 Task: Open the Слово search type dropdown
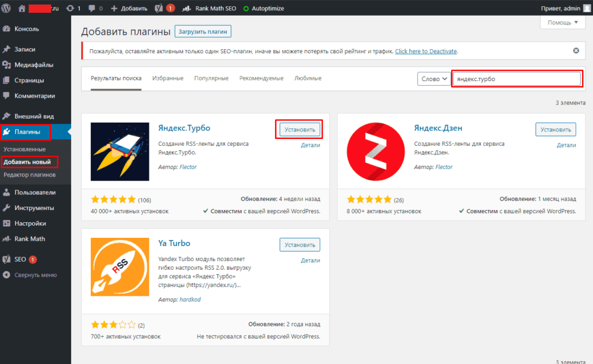[434, 79]
